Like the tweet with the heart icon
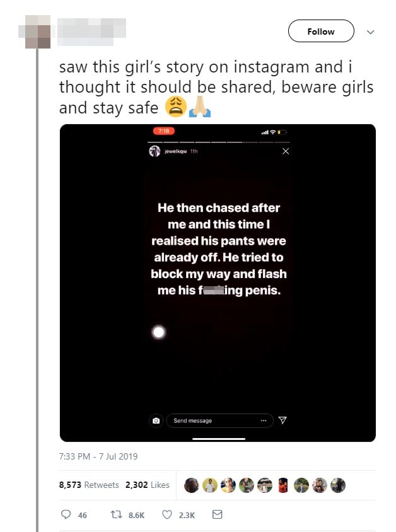Image resolution: width=396 pixels, height=532 pixels. click(167, 515)
